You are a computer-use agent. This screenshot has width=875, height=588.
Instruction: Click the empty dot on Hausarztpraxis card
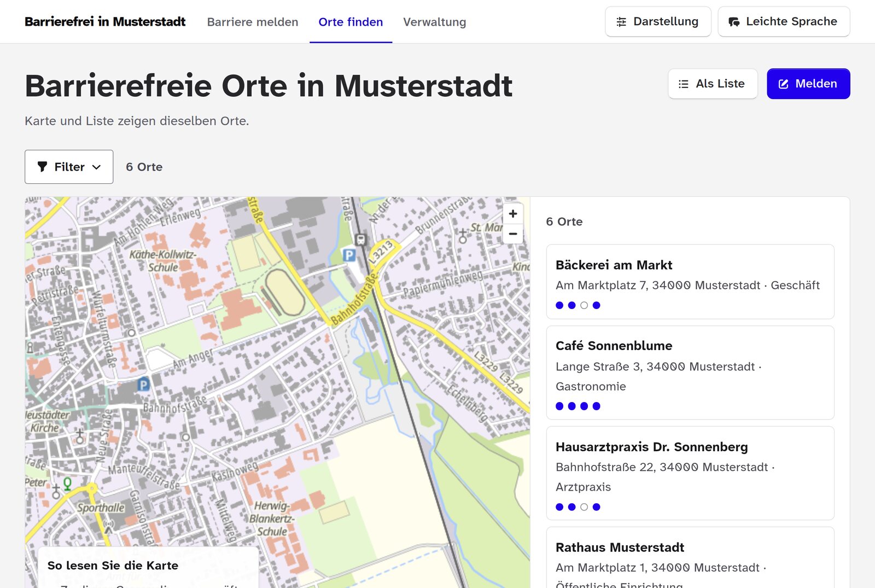[x=584, y=507]
